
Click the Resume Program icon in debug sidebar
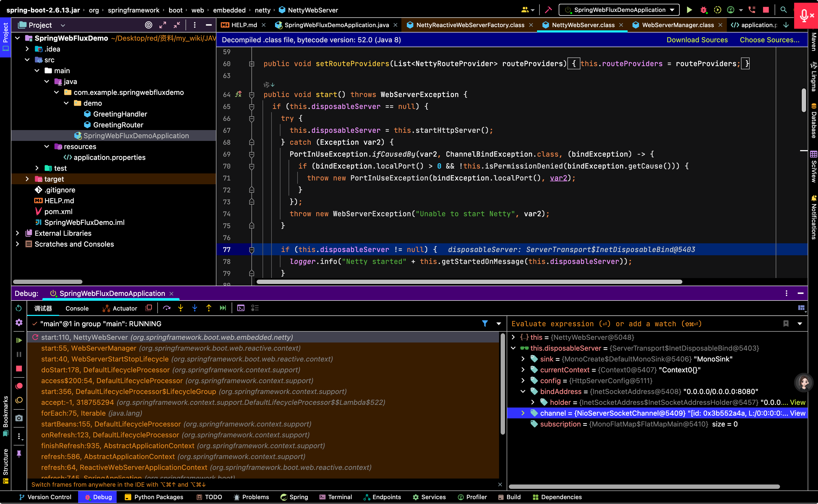19,340
